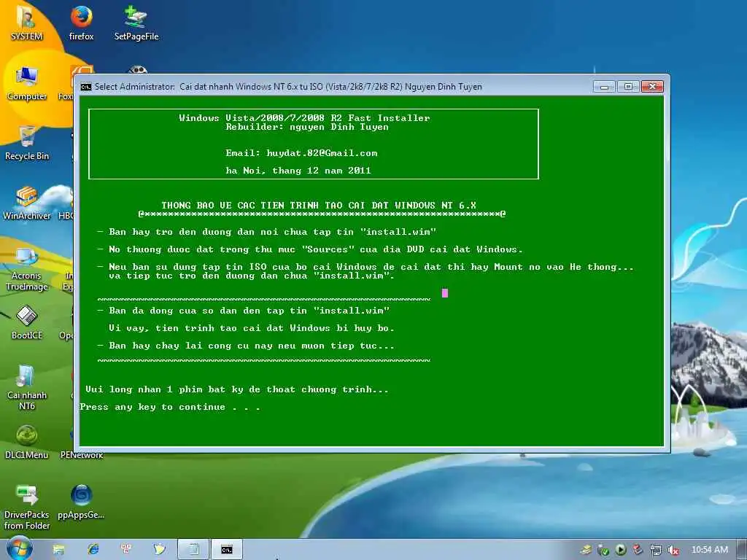This screenshot has height=560, width=747.
Task: Click the "Ban hay chay lai cong cu" line
Action: [x=246, y=346]
